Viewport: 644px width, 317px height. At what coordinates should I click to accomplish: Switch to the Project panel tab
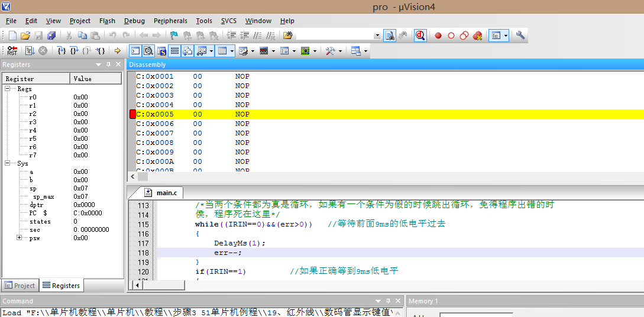coord(20,286)
